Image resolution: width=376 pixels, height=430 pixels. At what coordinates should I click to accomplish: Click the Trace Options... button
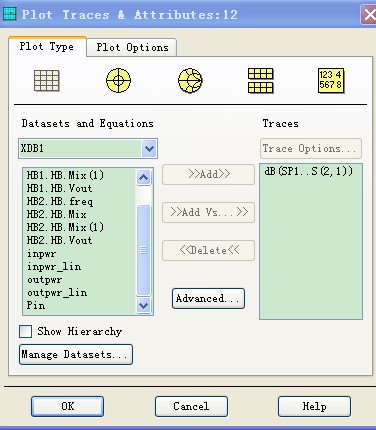(x=311, y=148)
